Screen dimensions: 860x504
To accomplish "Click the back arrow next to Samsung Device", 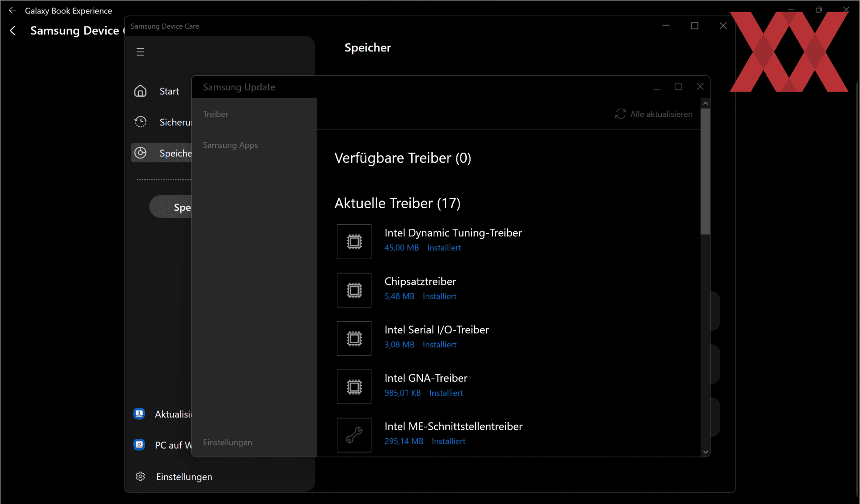I will click(13, 30).
